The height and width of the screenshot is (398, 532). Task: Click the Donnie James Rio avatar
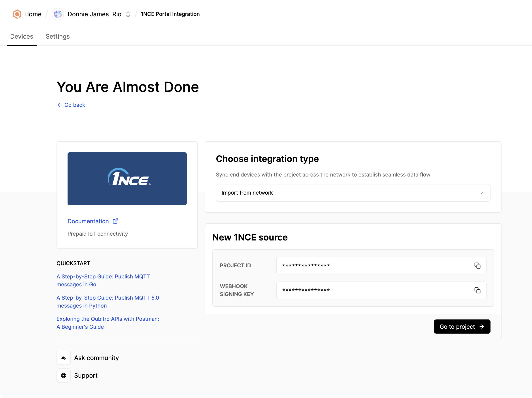pyautogui.click(x=58, y=14)
